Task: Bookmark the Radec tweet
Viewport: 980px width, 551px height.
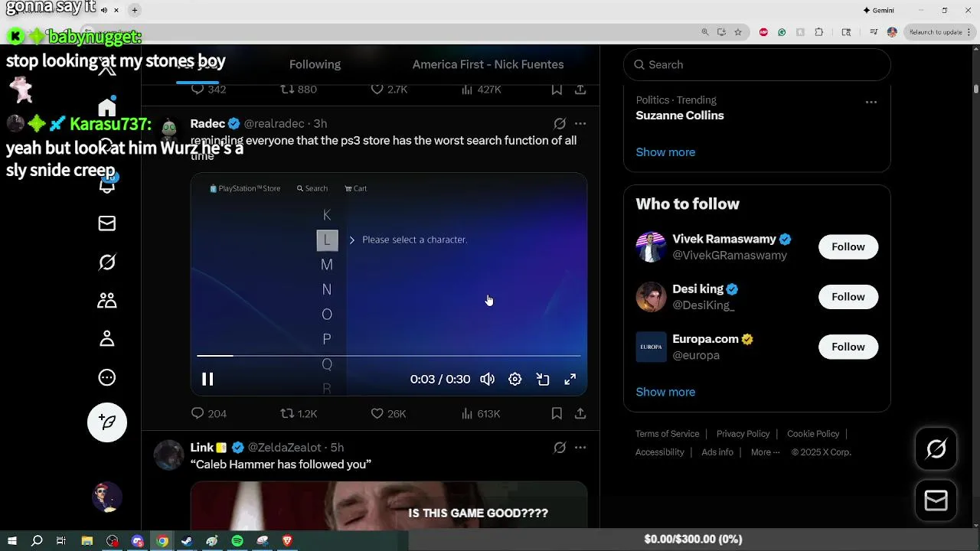Action: coord(557,413)
